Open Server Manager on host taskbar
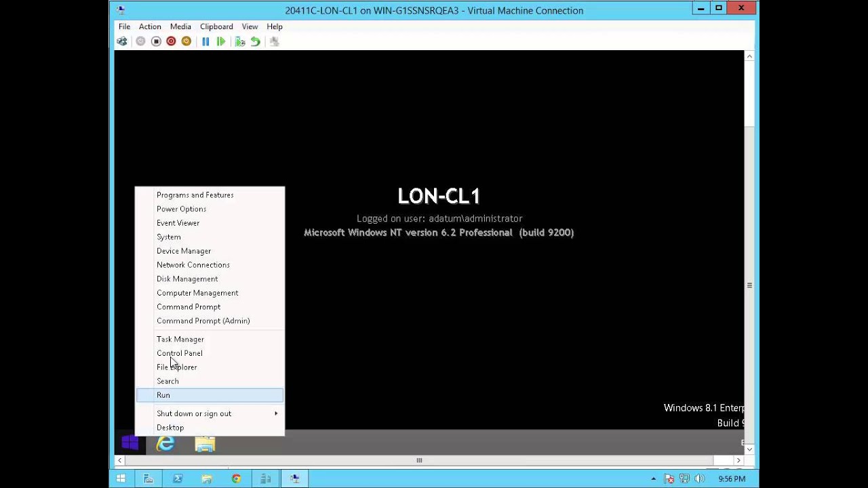 148,479
